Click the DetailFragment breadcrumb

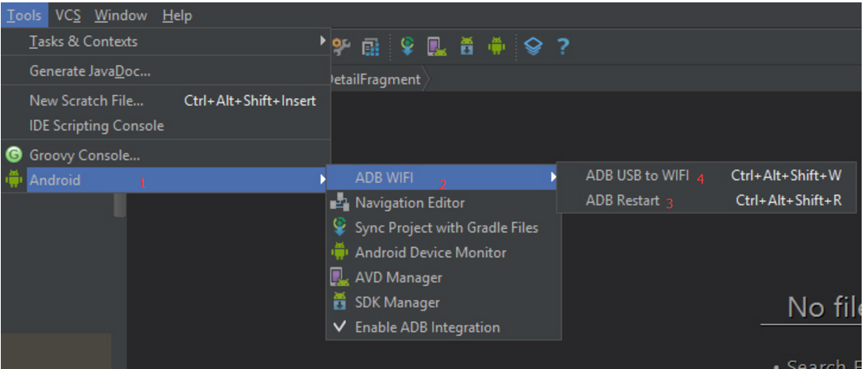[374, 79]
